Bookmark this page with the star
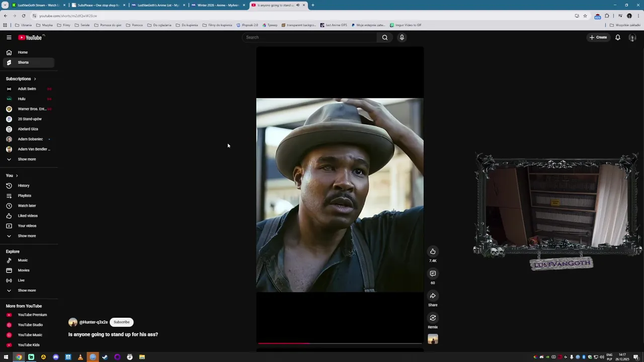This screenshot has height=362, width=644. (x=585, y=16)
